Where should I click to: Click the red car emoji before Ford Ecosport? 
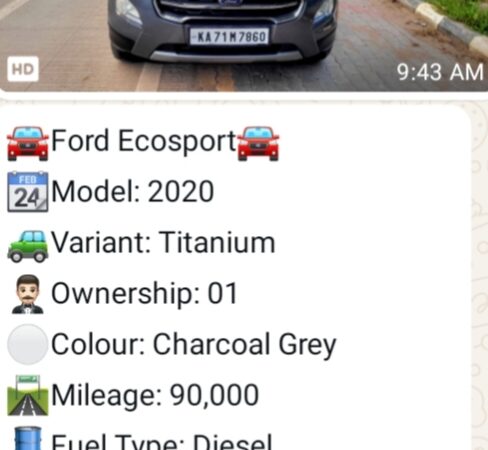point(28,144)
